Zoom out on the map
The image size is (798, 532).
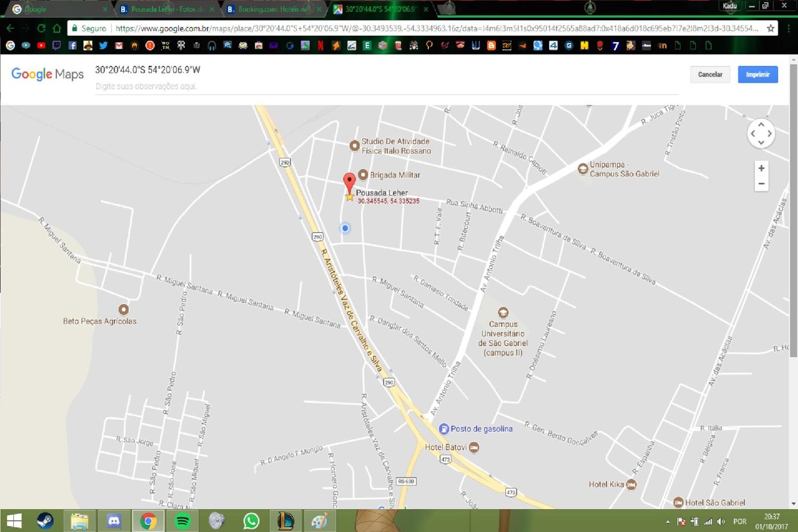(x=761, y=184)
